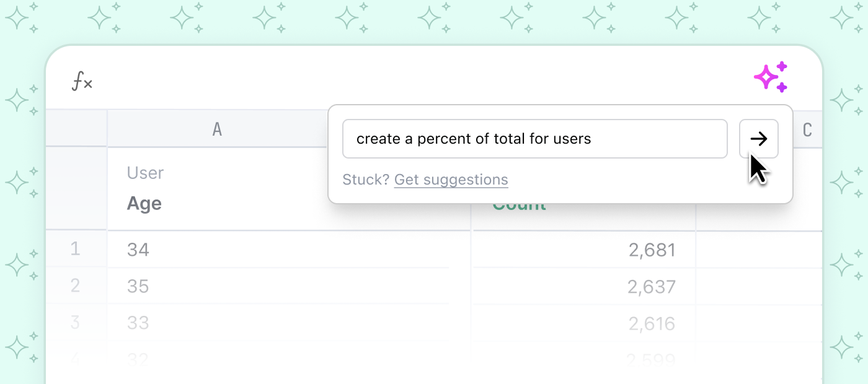Click cell with age 34
Screen dimensions: 868x384
248,250
